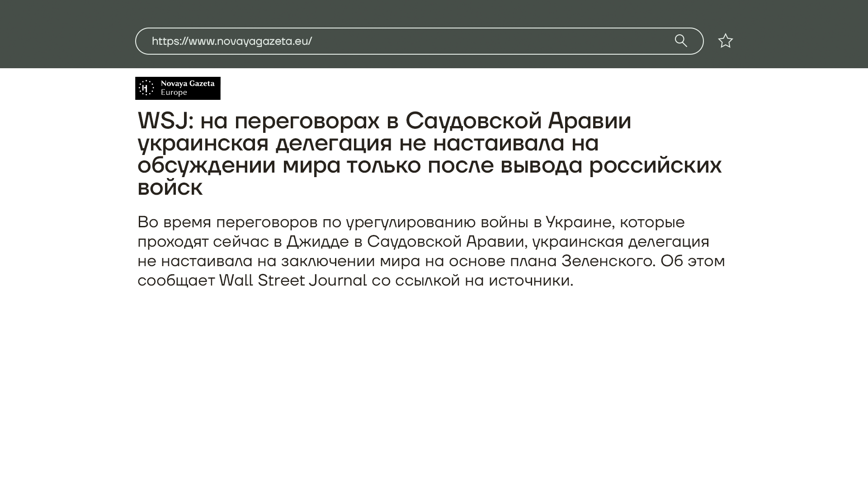This screenshot has width=868, height=488.
Task: Click 'российских' in the headline
Action: [655, 165]
